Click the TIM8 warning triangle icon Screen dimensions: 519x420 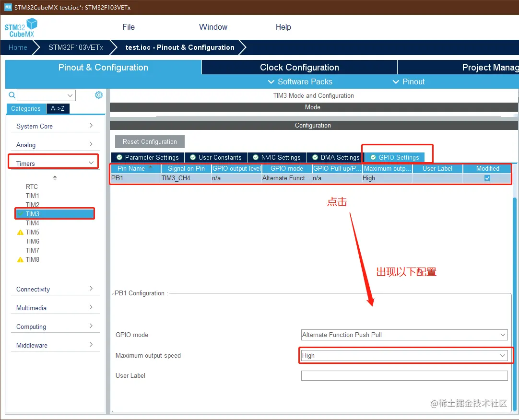[20, 260]
